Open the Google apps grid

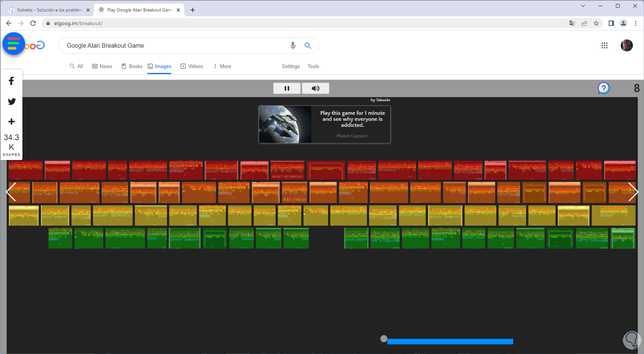[605, 45]
